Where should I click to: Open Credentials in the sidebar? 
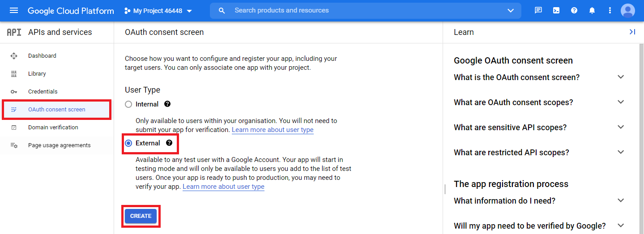[x=57, y=92]
